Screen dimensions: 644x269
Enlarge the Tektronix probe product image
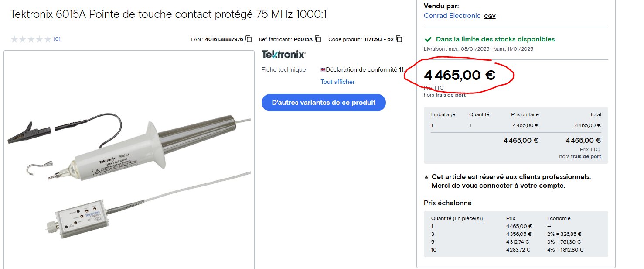129,159
